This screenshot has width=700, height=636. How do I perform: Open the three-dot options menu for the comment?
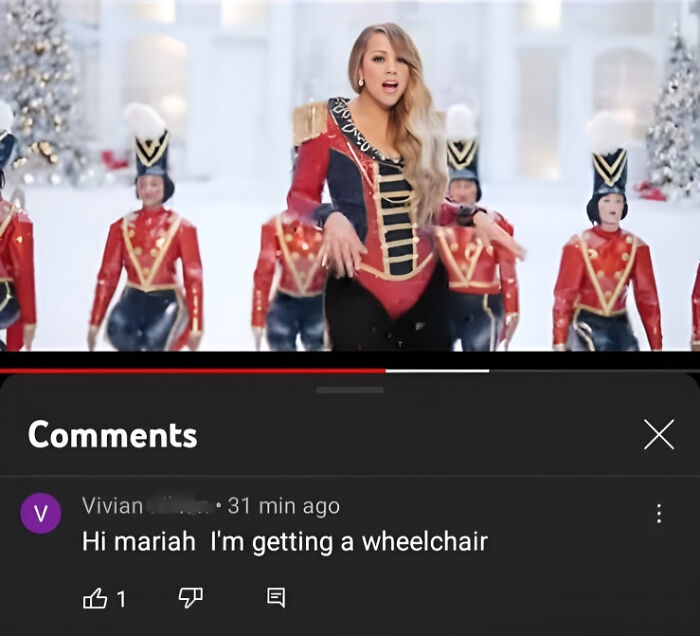point(659,514)
